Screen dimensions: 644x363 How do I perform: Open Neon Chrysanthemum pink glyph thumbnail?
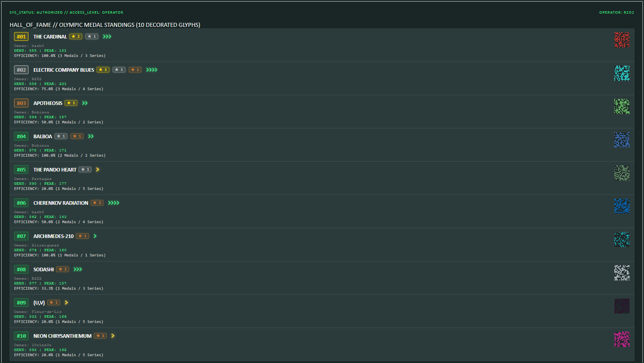[622, 339]
